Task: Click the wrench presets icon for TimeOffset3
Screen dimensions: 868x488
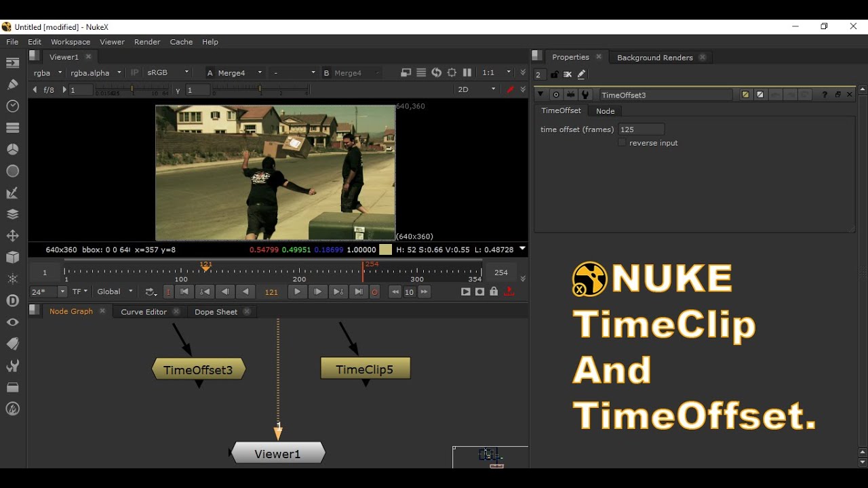Action: (x=586, y=95)
